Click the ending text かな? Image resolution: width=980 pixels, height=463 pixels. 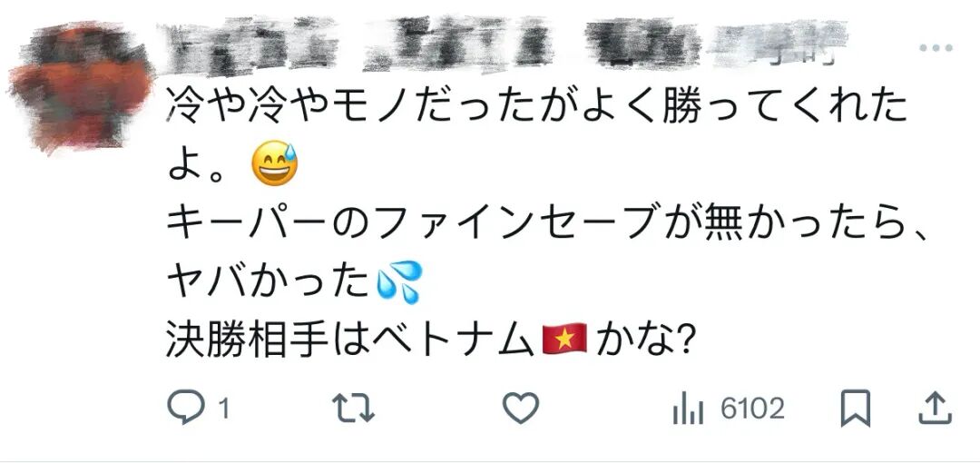pyautogui.click(x=646, y=341)
